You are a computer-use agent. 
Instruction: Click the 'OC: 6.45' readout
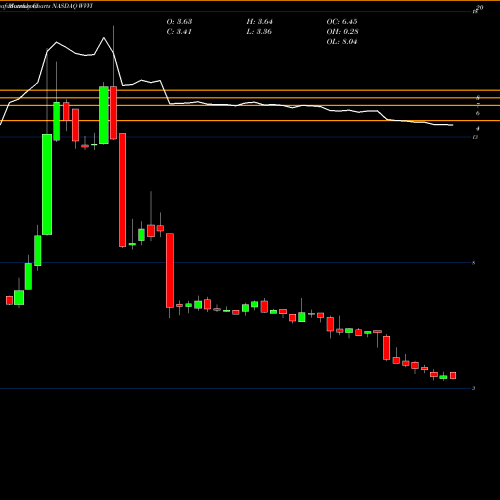[x=342, y=22]
